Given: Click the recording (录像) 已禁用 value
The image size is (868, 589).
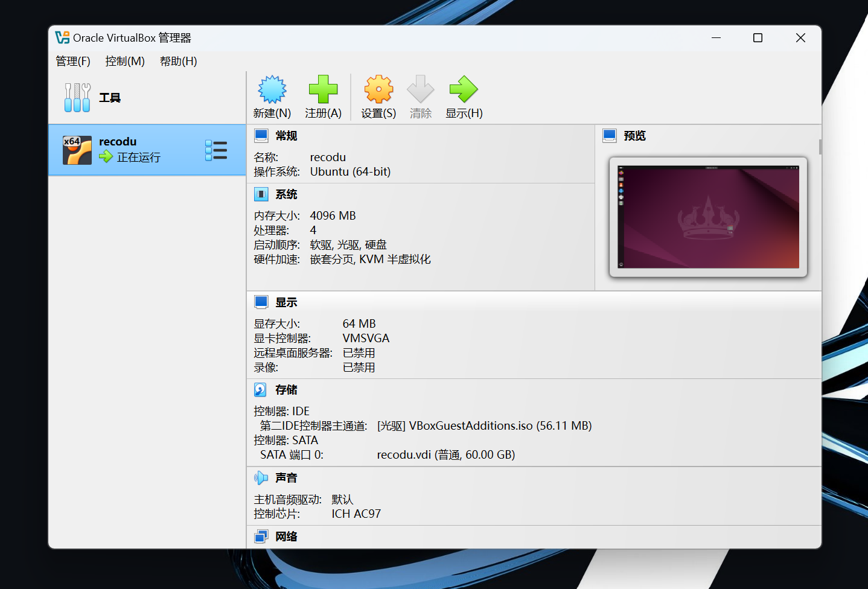Looking at the screenshot, I should tap(359, 367).
